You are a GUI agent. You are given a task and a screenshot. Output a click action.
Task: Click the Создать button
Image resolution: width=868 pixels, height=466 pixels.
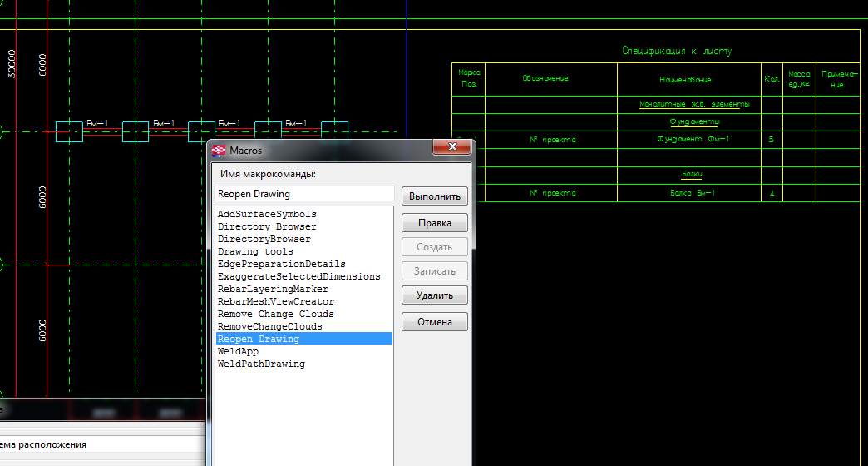tap(434, 247)
